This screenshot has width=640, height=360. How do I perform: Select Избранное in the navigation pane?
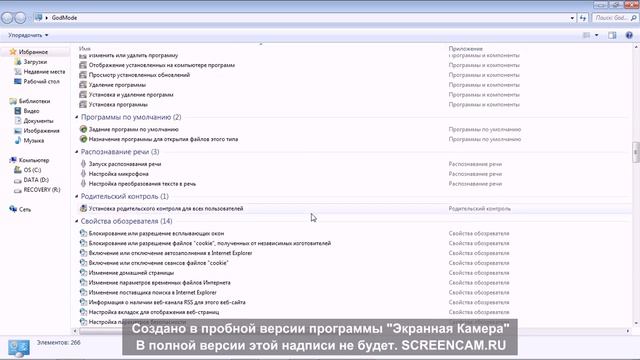pyautogui.click(x=33, y=52)
